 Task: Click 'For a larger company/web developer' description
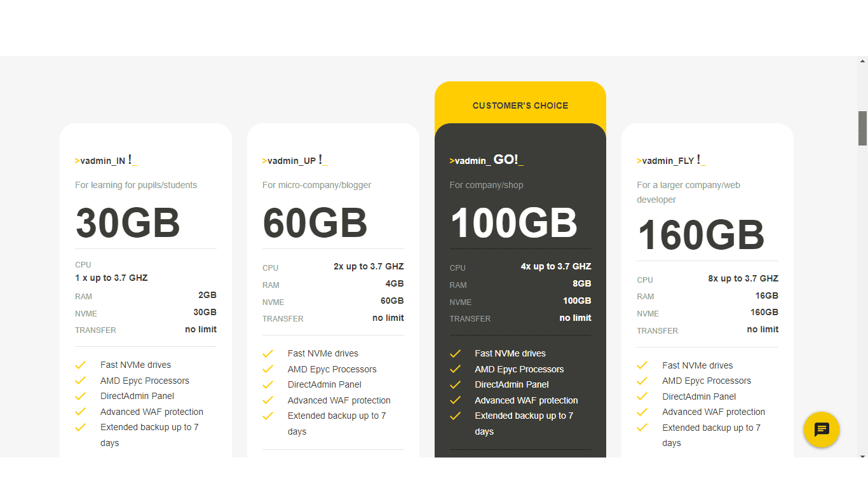[x=689, y=193]
